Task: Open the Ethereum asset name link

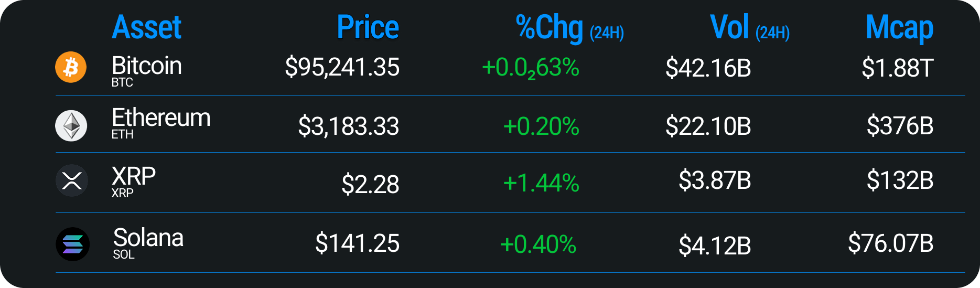Action: point(160,118)
